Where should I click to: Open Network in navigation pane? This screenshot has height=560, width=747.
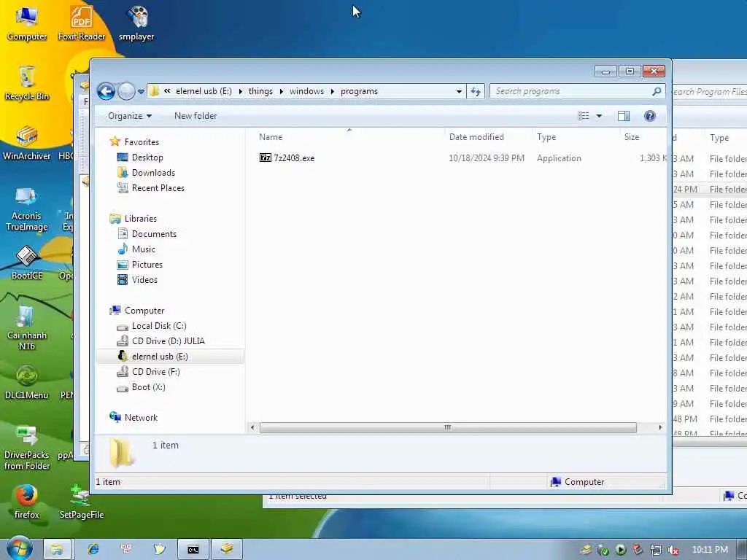(x=141, y=418)
